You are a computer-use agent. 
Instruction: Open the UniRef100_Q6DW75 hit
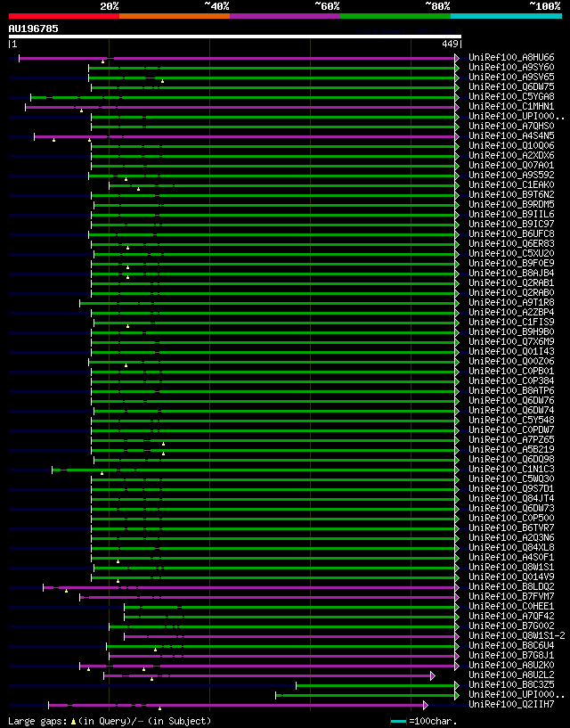click(x=511, y=86)
